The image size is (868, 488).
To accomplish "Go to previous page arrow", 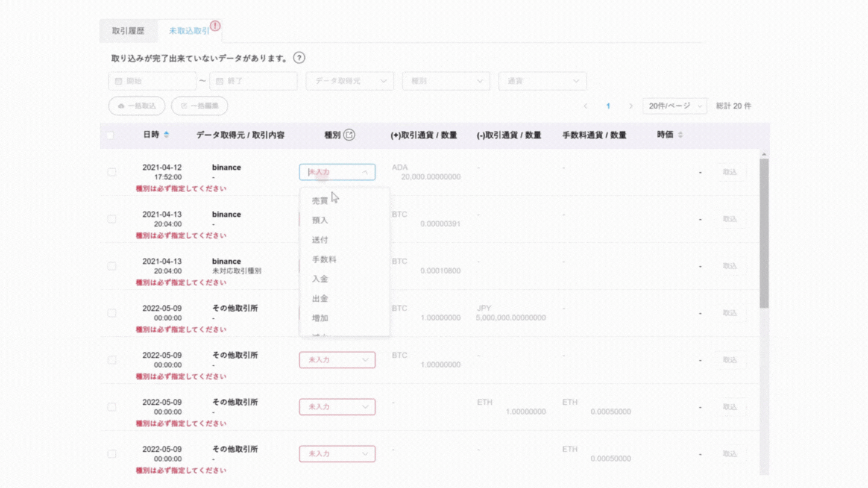I will coord(585,106).
